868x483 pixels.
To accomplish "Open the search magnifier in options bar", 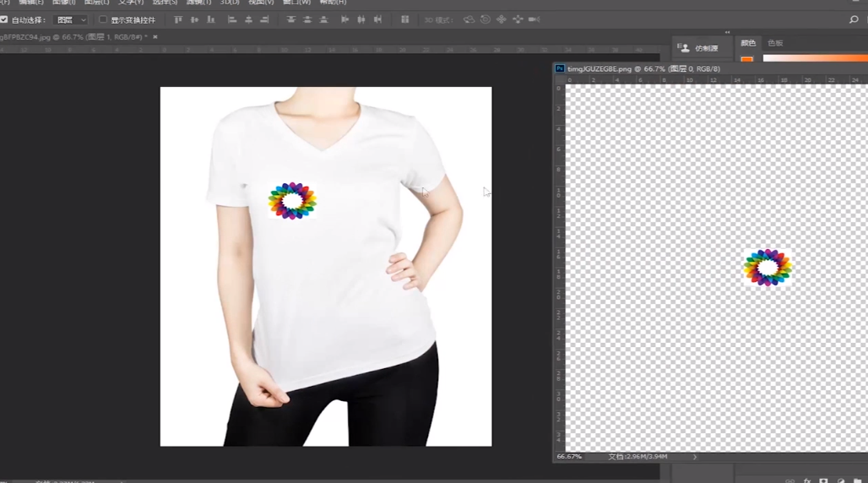I will (854, 19).
